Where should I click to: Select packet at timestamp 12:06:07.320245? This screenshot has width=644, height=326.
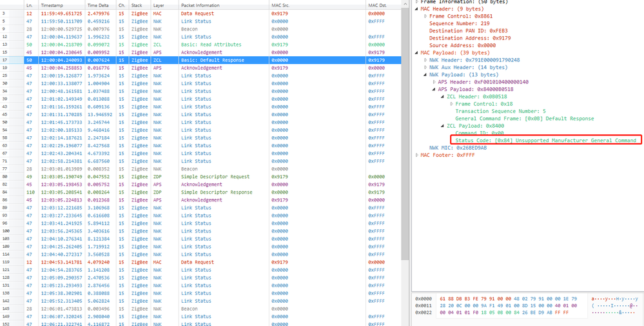click(x=200, y=316)
